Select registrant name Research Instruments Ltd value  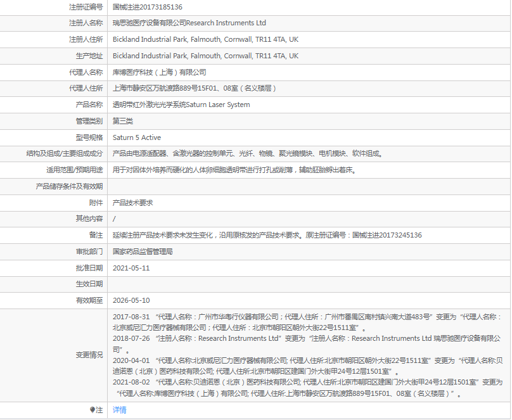click(189, 23)
